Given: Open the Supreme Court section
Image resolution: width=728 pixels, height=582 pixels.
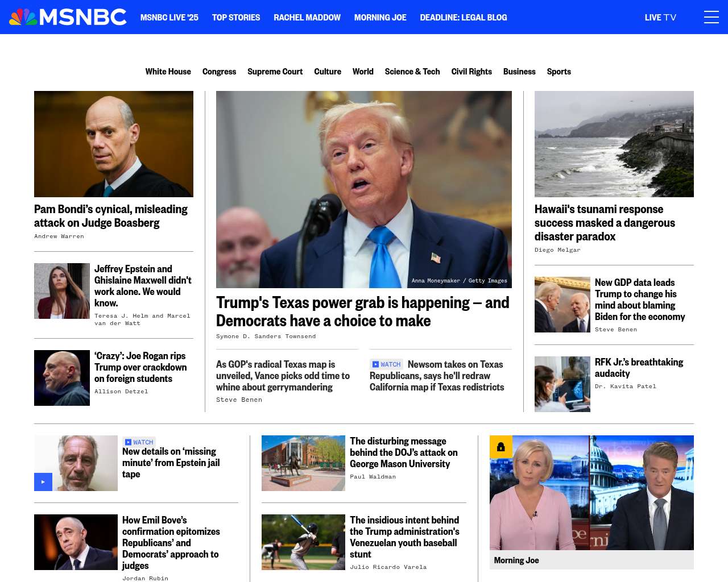Looking at the screenshot, I should pos(275,72).
